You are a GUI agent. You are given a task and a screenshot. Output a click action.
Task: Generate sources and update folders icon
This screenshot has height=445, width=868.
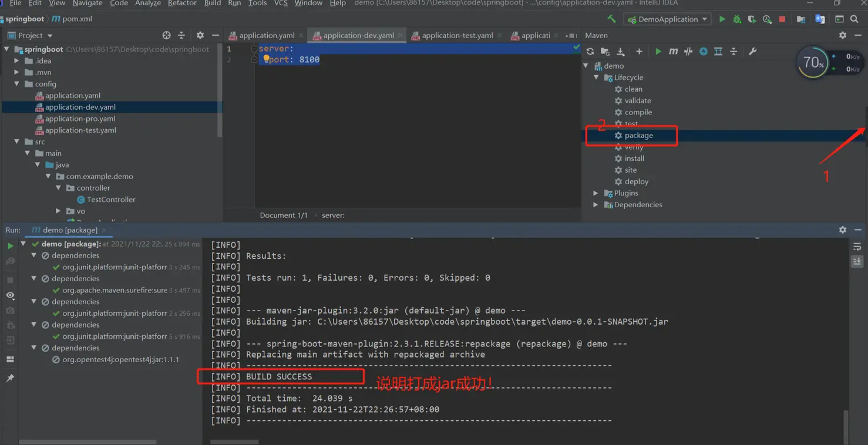click(x=605, y=52)
